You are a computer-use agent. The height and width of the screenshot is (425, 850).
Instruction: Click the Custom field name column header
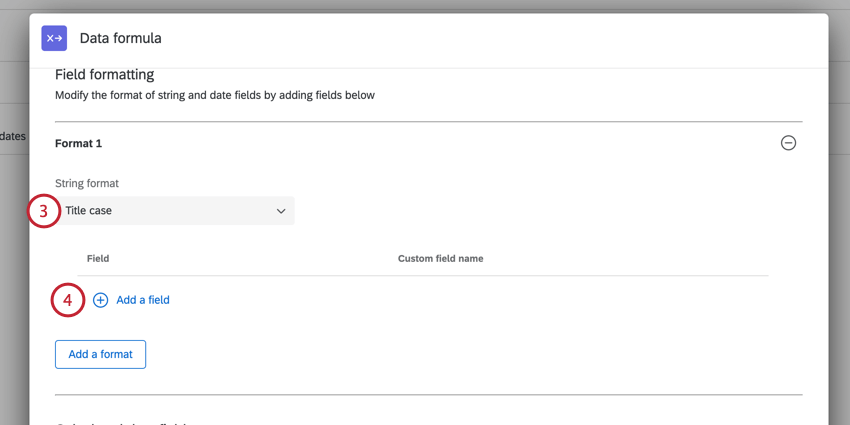point(440,258)
